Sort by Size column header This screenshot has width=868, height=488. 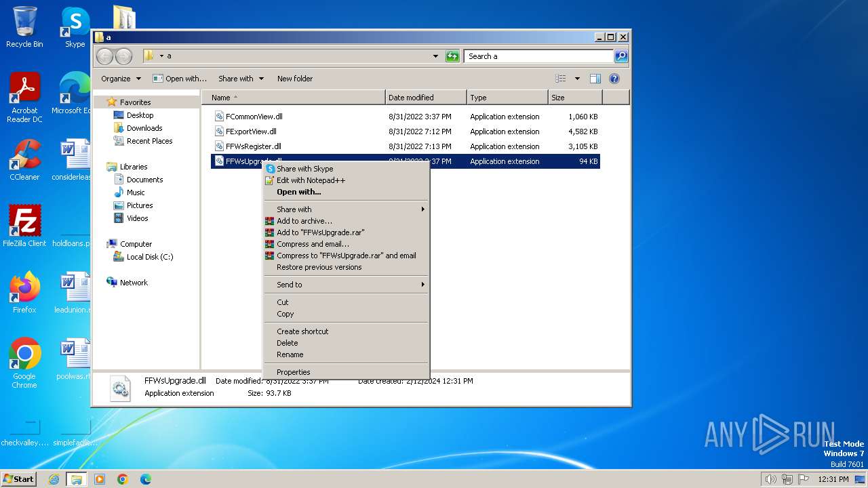click(575, 98)
